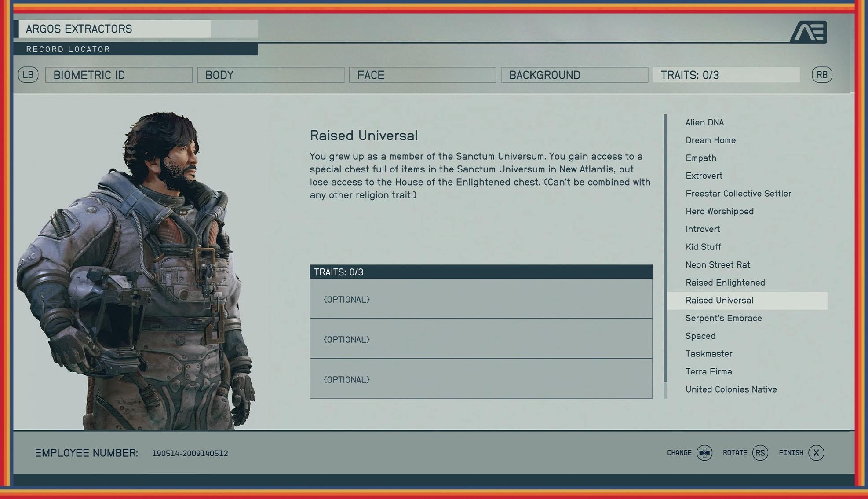Select the Hero Worshipped trait
868x499 pixels.
pos(719,211)
